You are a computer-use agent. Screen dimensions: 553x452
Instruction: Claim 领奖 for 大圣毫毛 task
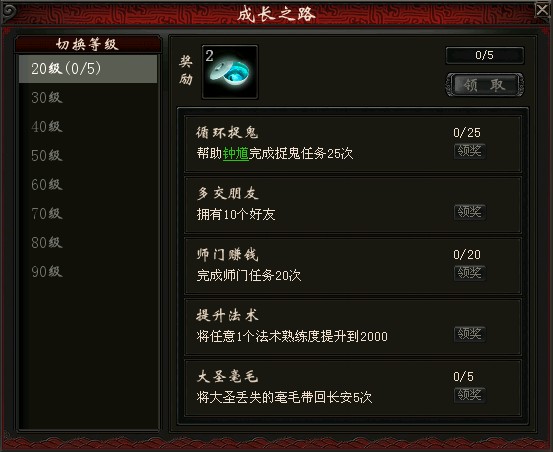click(x=470, y=395)
